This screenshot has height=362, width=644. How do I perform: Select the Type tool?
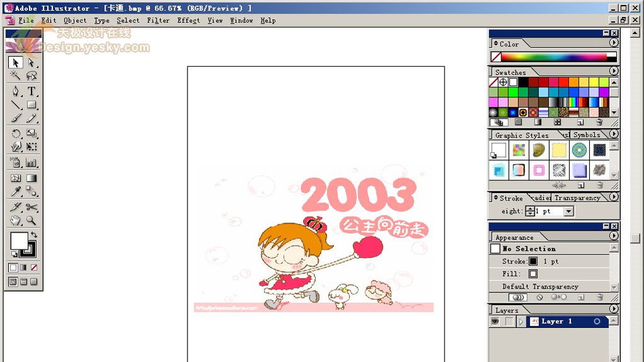(x=31, y=91)
